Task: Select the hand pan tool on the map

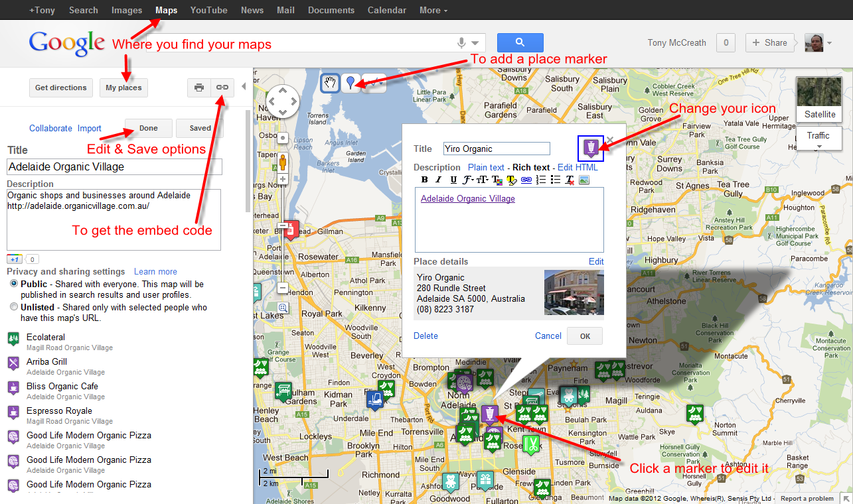Action: click(330, 83)
